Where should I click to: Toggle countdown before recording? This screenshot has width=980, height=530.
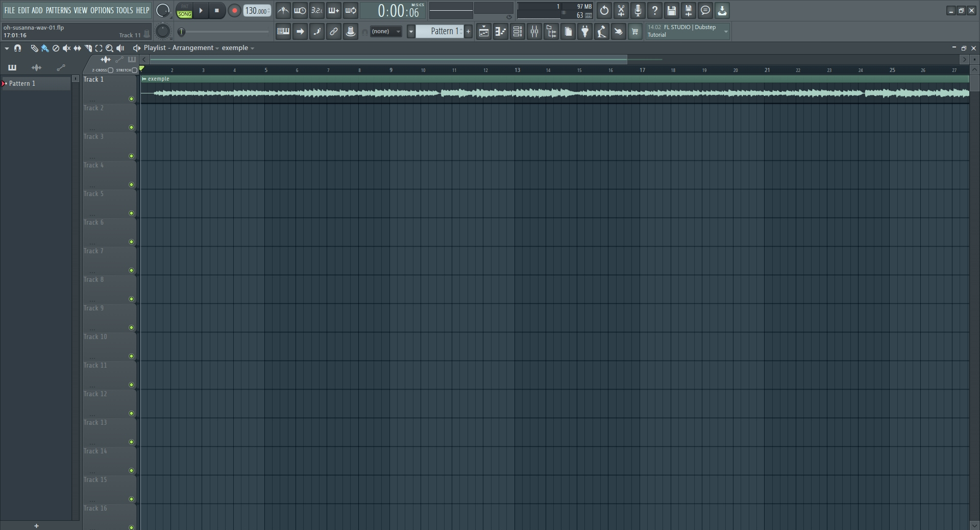[316, 10]
